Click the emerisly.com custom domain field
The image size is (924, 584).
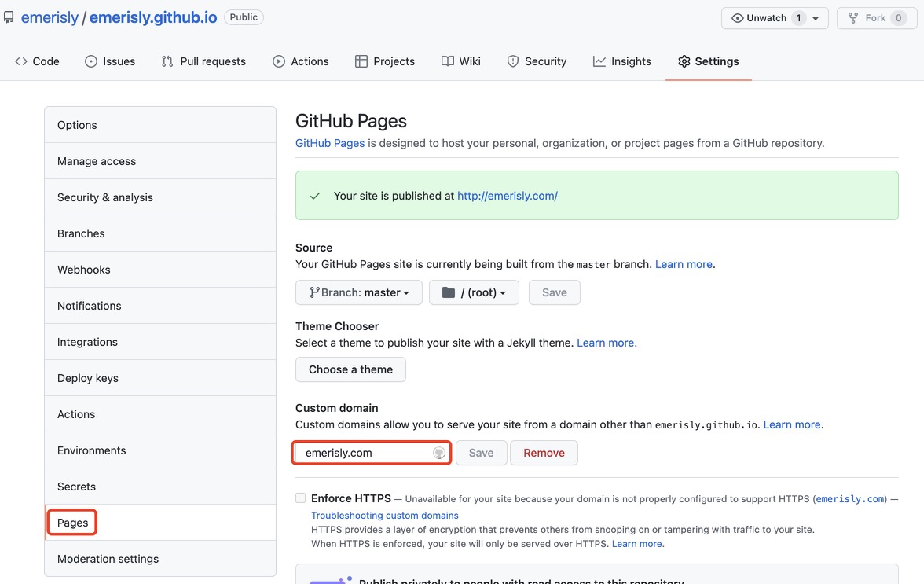pos(365,453)
